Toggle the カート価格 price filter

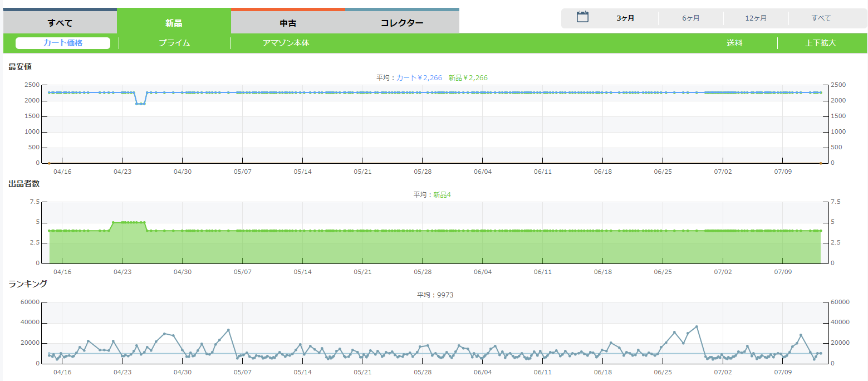[63, 43]
